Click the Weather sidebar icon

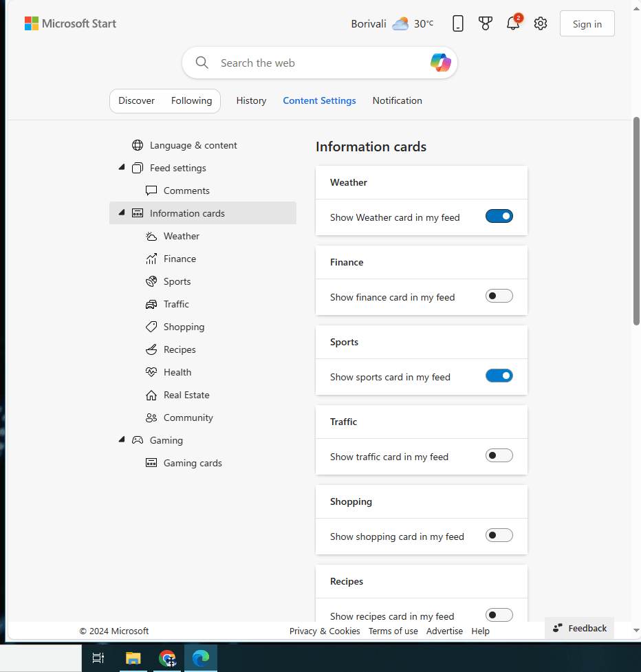point(151,236)
